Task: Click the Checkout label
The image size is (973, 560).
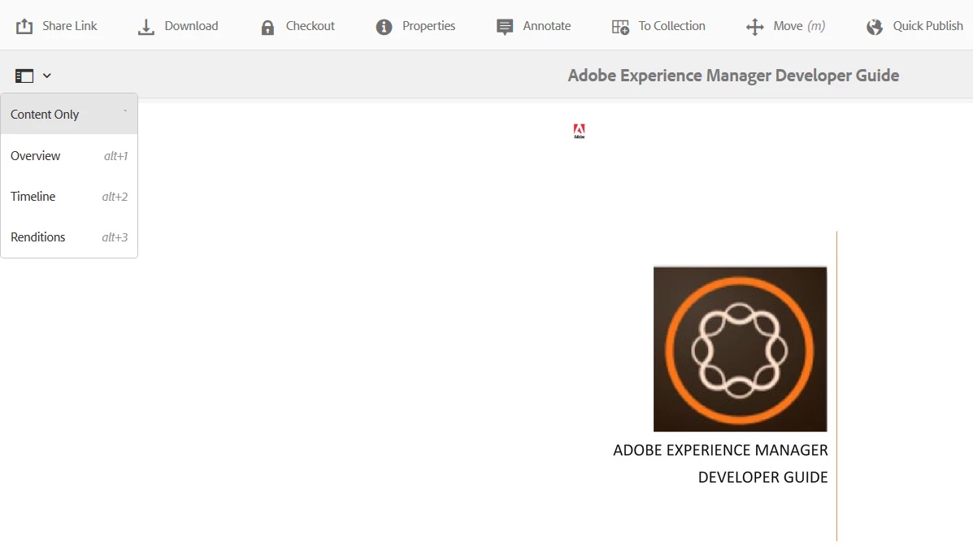Action: pyautogui.click(x=311, y=26)
